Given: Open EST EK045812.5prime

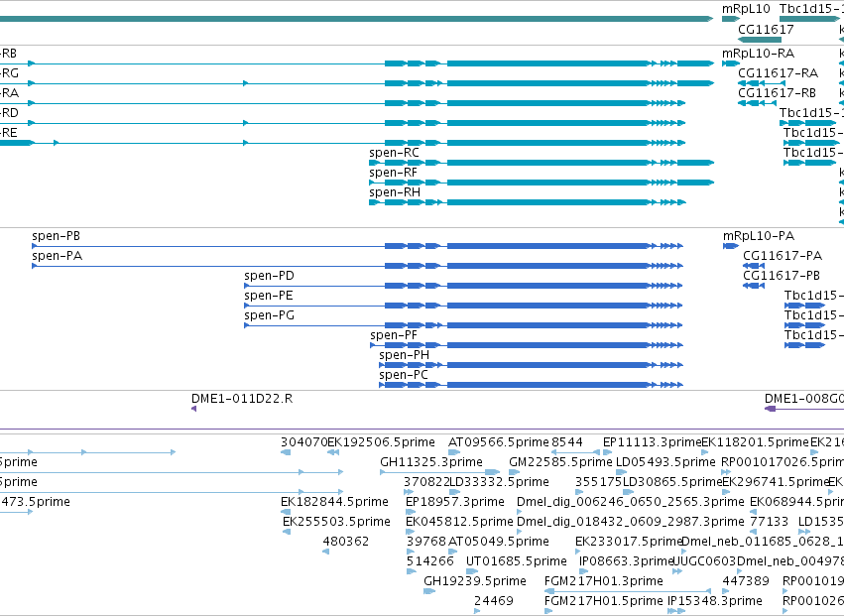Looking at the screenshot, I should coord(459,523).
